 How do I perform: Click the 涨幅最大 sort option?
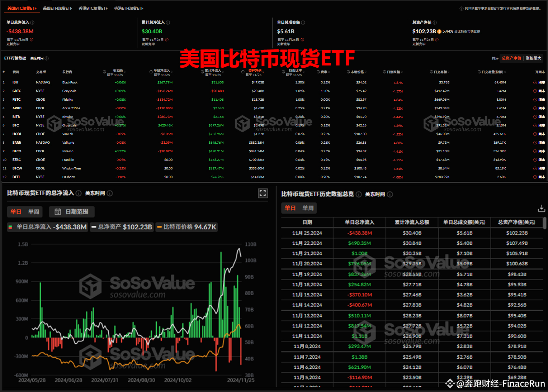(533, 58)
